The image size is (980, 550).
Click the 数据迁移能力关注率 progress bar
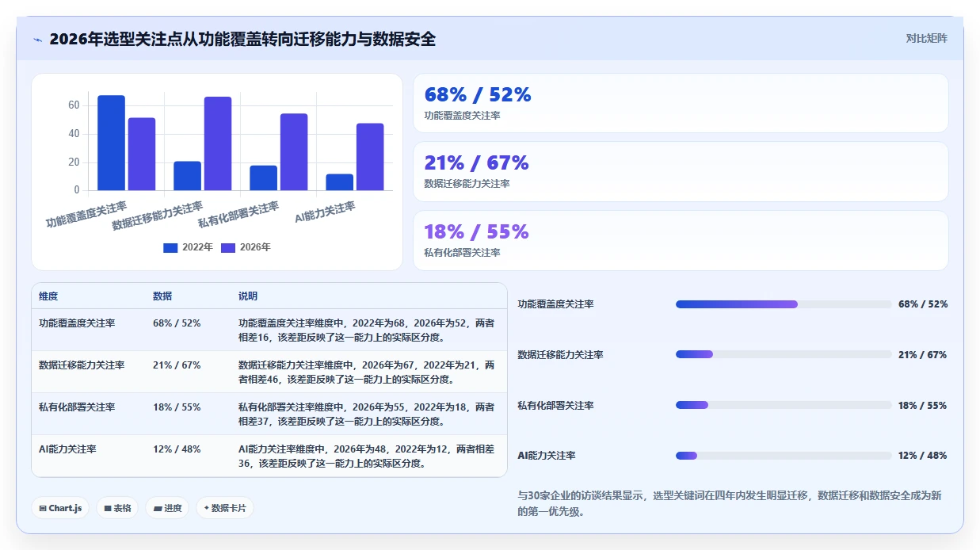coord(784,354)
